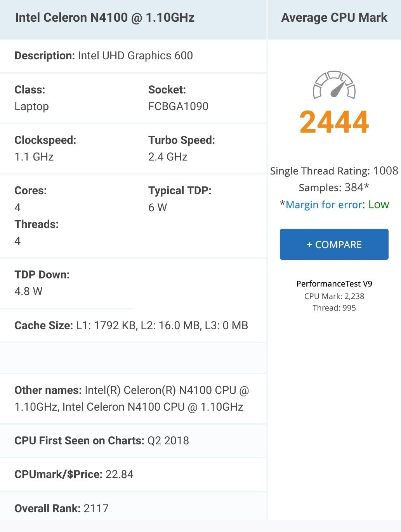Click the Samples: 384* text
The width and height of the screenshot is (401, 532).
[x=334, y=187]
